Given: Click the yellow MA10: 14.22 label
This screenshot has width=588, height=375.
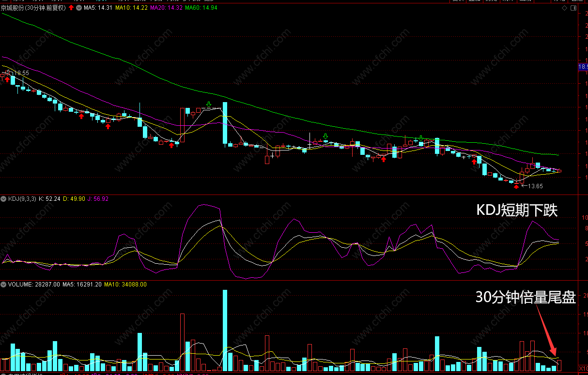Looking at the screenshot, I should click(x=132, y=8).
